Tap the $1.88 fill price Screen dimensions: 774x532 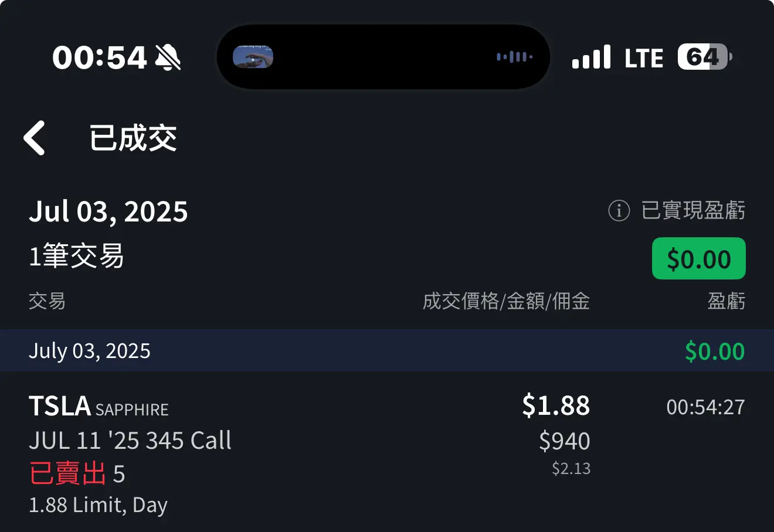pos(556,405)
